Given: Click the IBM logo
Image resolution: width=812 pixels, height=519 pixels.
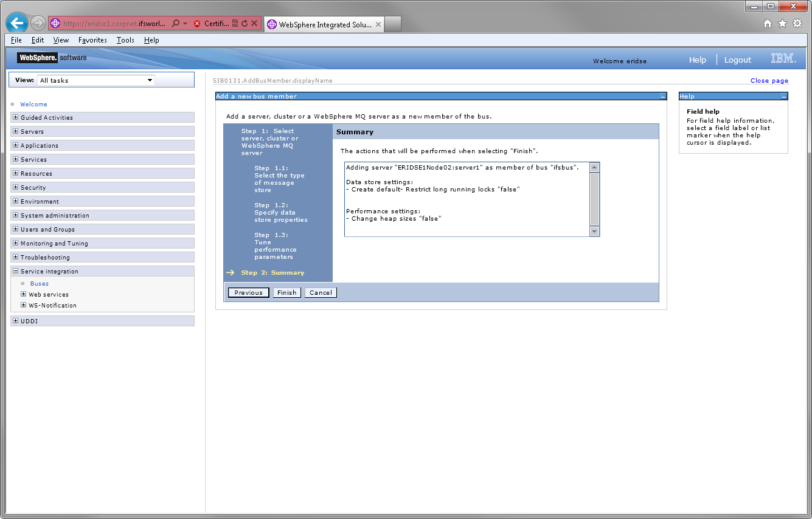Looking at the screenshot, I should pyautogui.click(x=782, y=58).
